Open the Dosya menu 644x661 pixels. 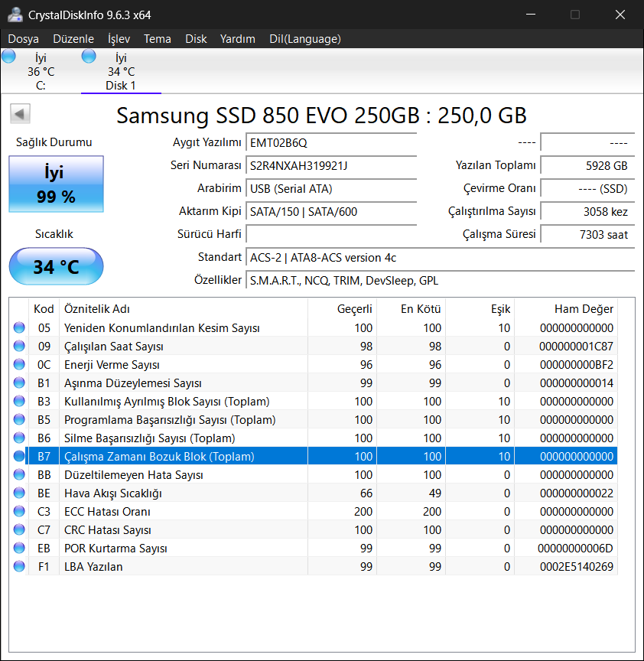23,39
